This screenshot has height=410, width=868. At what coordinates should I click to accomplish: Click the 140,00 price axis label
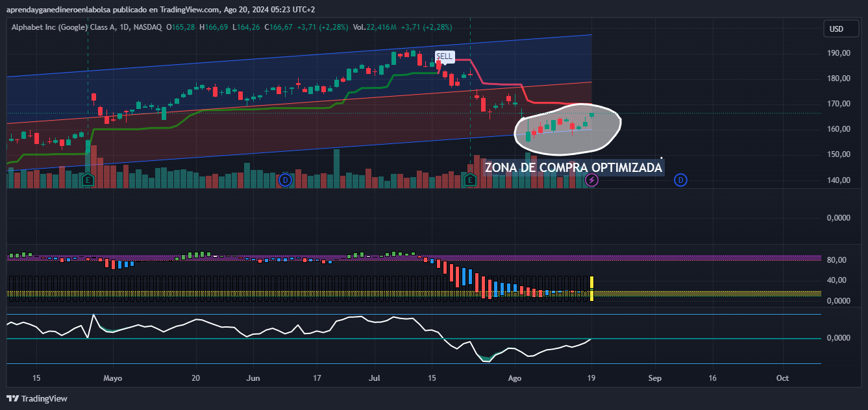839,180
